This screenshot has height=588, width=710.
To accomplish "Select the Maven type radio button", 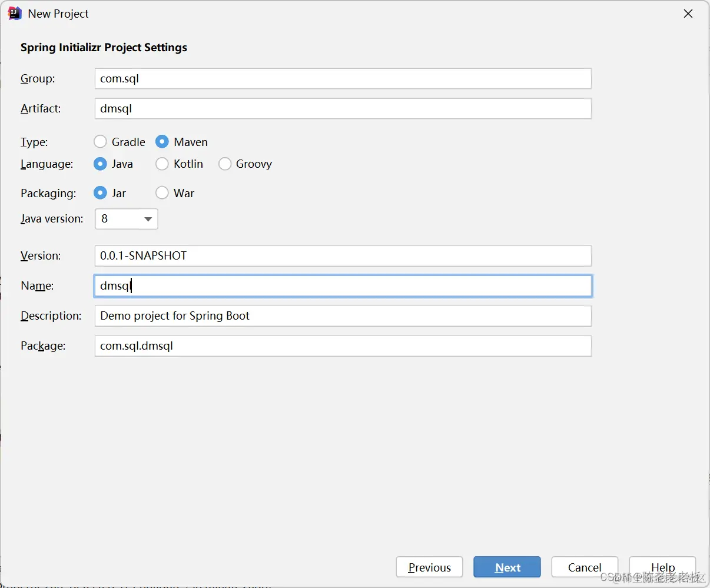I will [x=162, y=142].
